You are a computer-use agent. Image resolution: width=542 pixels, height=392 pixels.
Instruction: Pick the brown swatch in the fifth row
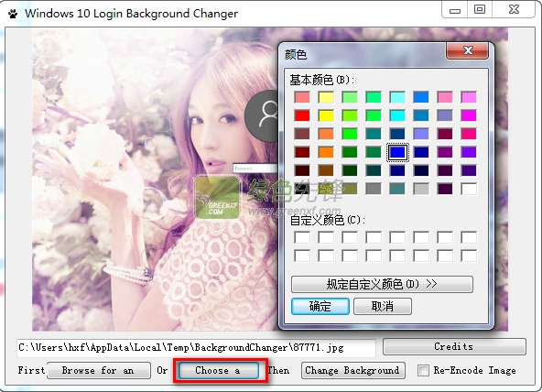[326, 170]
